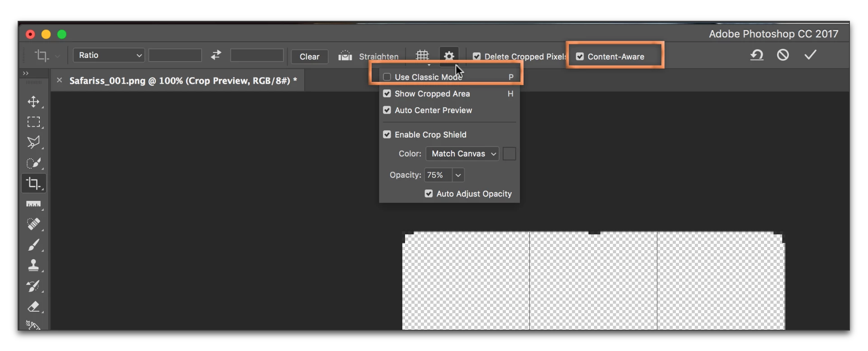Toggle Auto Center Preview
Image resolution: width=868 pixels, height=351 pixels.
coord(387,110)
